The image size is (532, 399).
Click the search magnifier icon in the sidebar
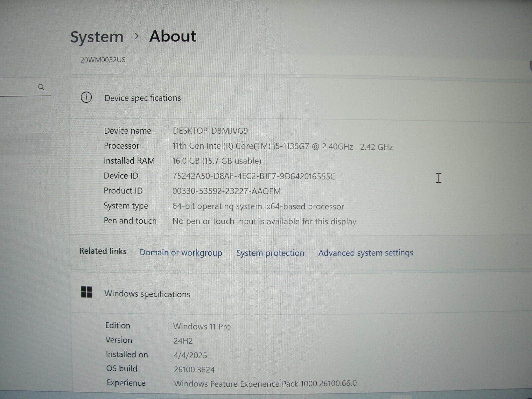click(41, 87)
